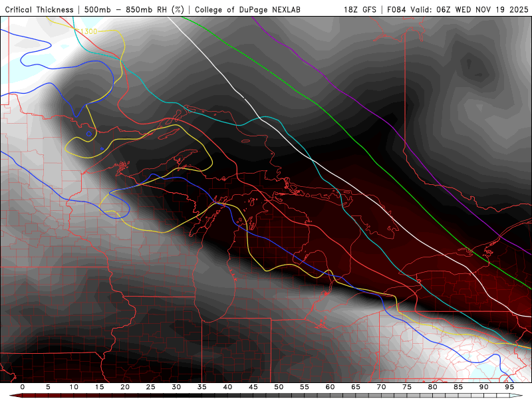This screenshot has width=532, height=399.
Task: Click the "90" tick on the RH scale
Action: [483, 387]
